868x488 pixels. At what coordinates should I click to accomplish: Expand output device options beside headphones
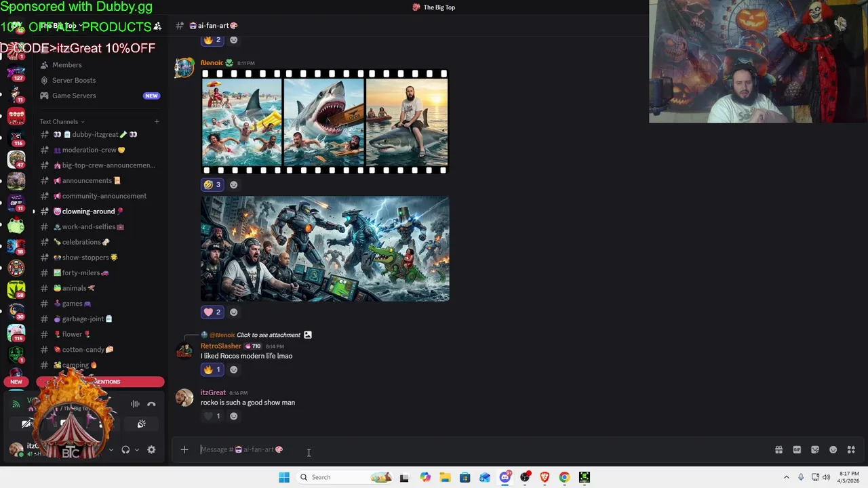point(136,449)
